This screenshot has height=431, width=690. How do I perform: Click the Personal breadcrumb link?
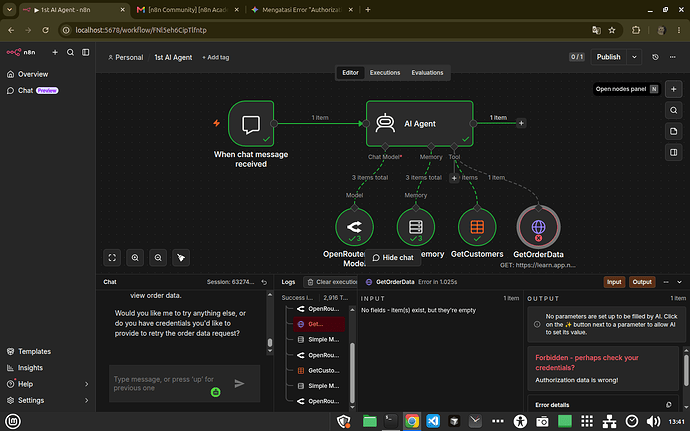pos(126,57)
